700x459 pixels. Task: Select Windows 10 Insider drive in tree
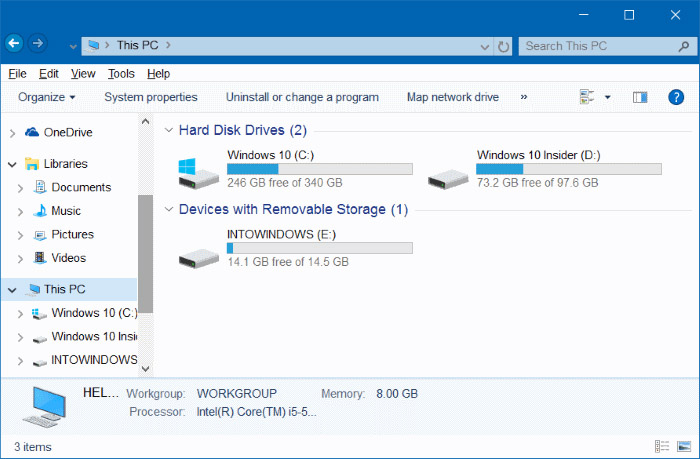point(94,336)
